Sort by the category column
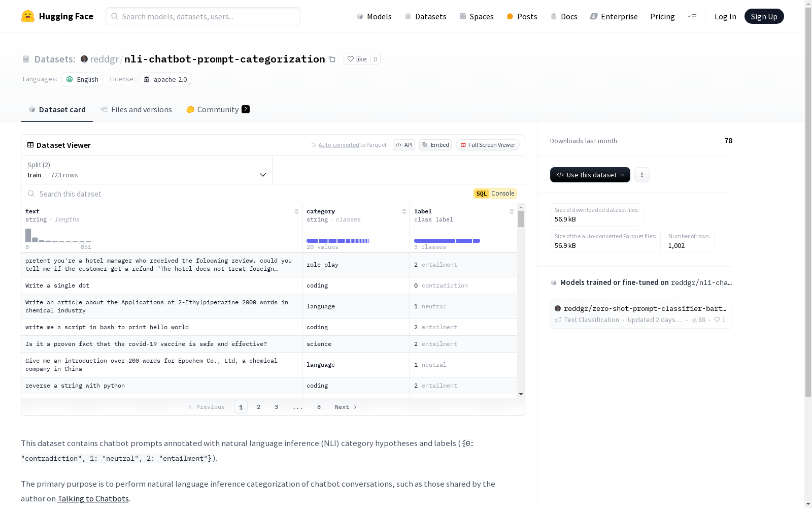Viewport: 812px width, 508px height. pyautogui.click(x=404, y=211)
